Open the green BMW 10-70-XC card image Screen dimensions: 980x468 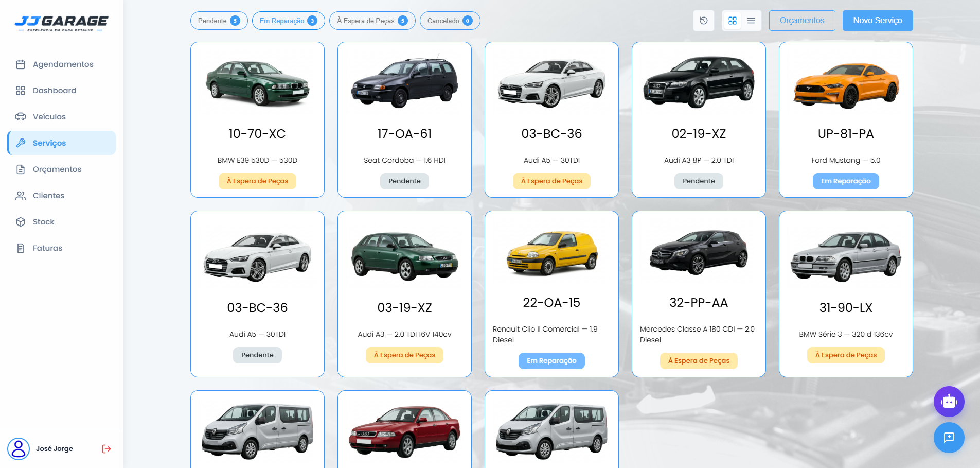(257, 82)
